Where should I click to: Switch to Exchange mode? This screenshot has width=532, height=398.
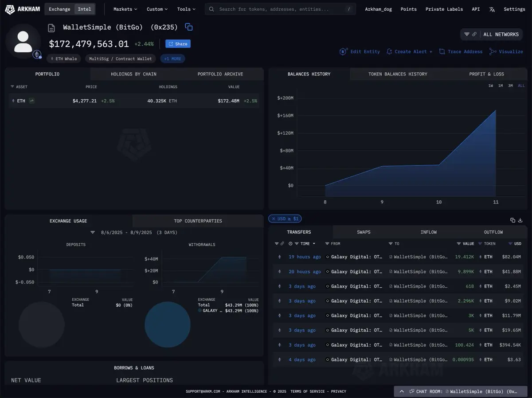coord(59,9)
